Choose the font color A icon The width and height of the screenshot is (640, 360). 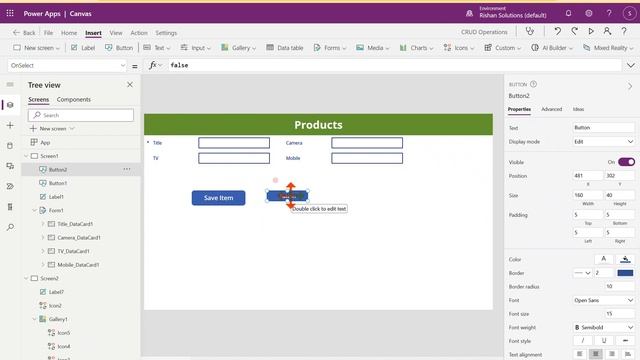pos(603,259)
